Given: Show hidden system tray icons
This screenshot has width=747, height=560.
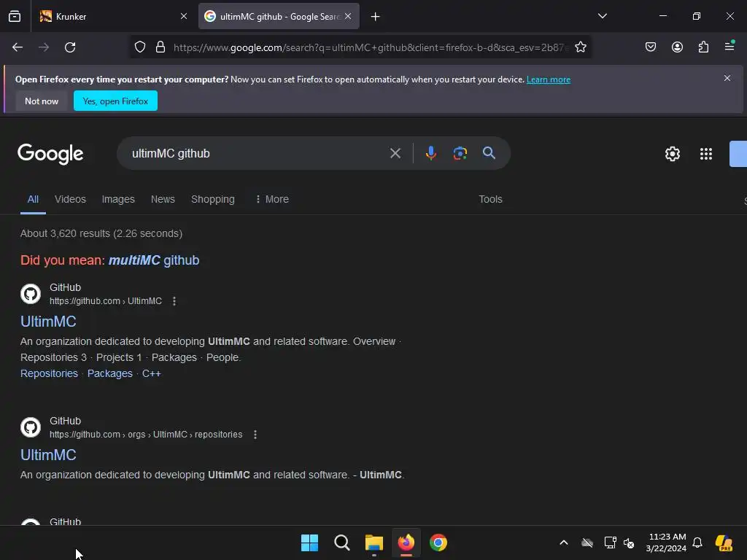Looking at the screenshot, I should click(x=564, y=542).
